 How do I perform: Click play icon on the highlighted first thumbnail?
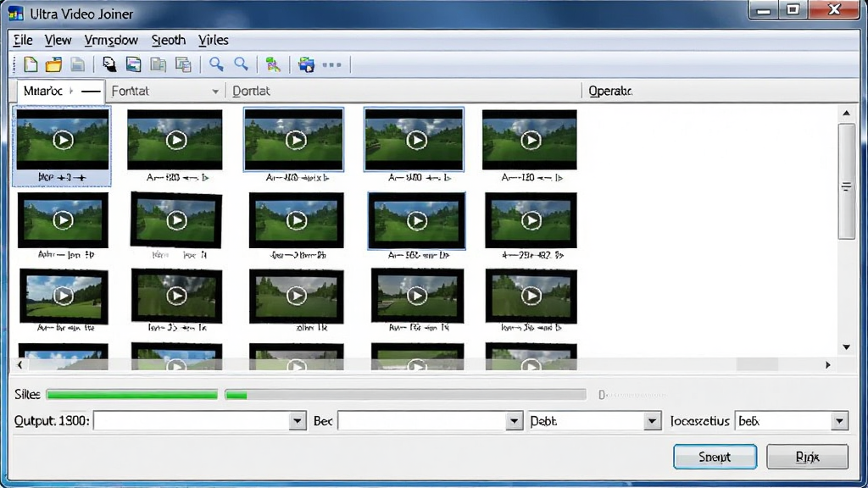click(x=63, y=141)
